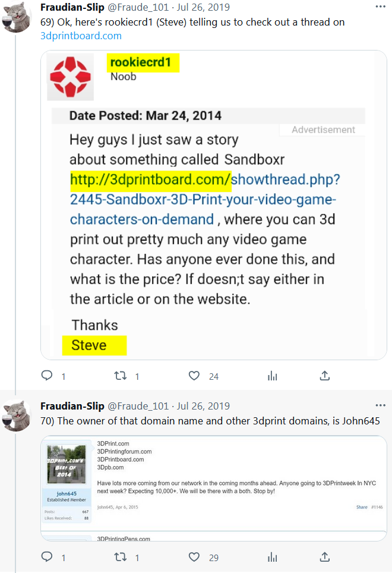Screen dimensions: 392x573
Task: Click the cat avatar on first tweet
Action: pyautogui.click(x=17, y=17)
